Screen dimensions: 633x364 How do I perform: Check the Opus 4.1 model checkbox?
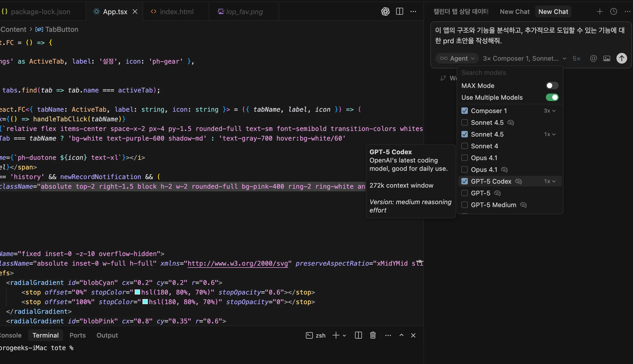tap(465, 158)
